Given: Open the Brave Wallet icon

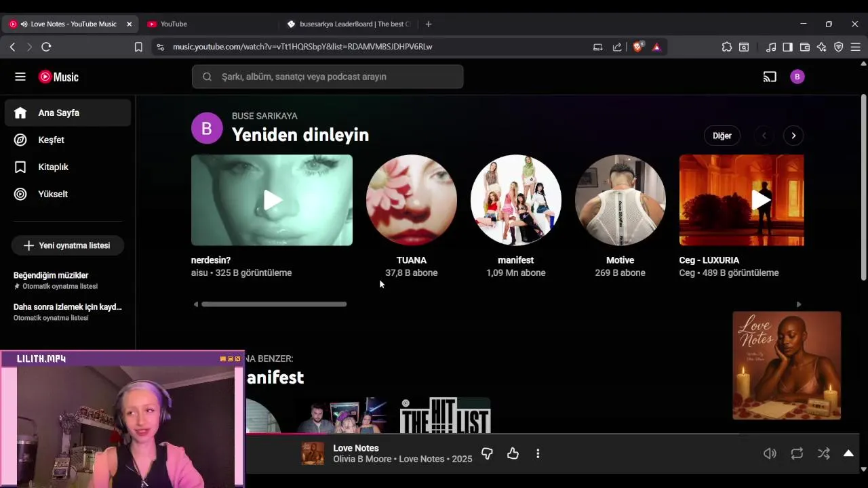Looking at the screenshot, I should [x=805, y=47].
